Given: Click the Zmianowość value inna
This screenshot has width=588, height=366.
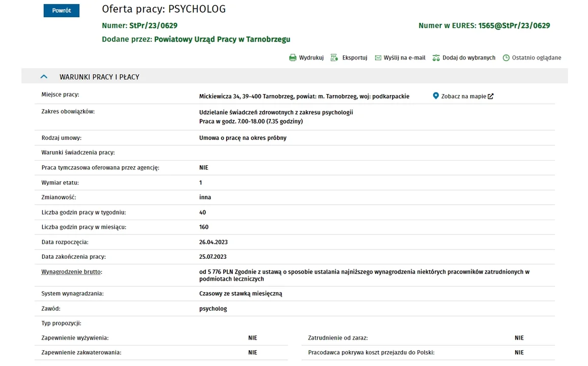Looking at the screenshot, I should pos(205,197).
